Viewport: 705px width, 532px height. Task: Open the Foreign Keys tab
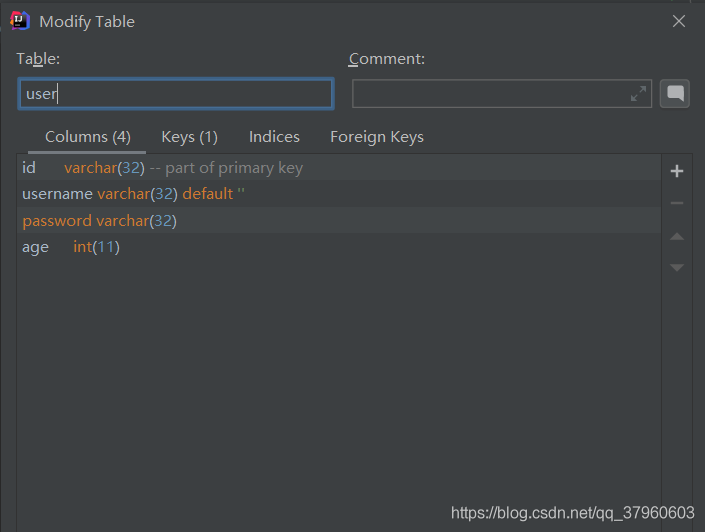377,137
